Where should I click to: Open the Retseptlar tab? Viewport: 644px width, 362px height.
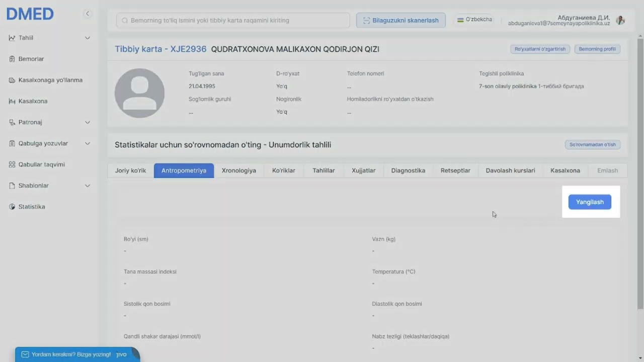[455, 170]
